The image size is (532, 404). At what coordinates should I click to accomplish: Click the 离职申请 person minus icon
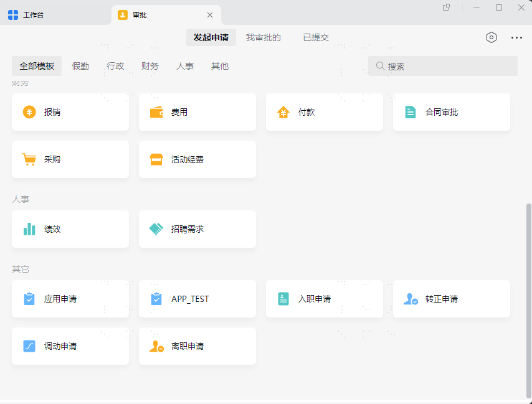[x=156, y=346]
